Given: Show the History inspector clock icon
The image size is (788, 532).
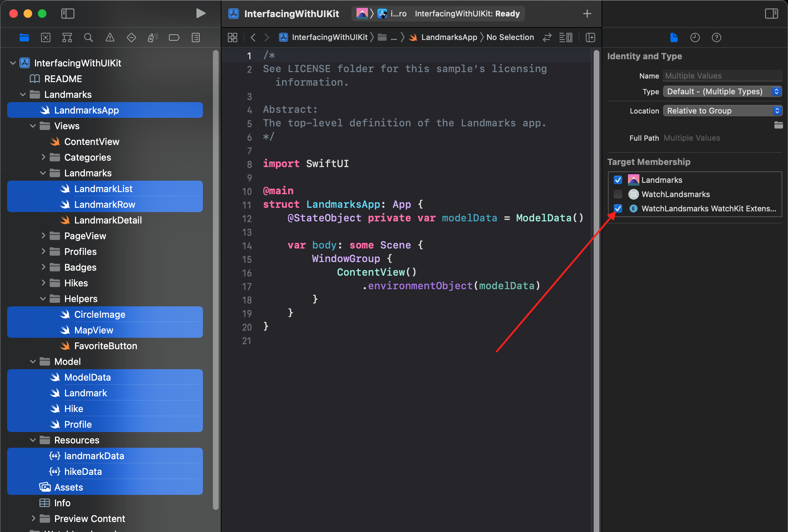Looking at the screenshot, I should click(695, 37).
